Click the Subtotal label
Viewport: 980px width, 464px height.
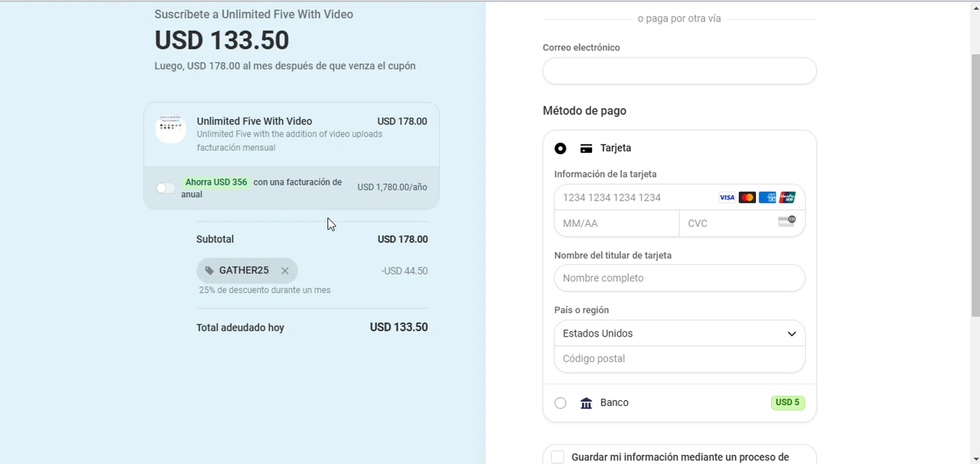pos(215,240)
